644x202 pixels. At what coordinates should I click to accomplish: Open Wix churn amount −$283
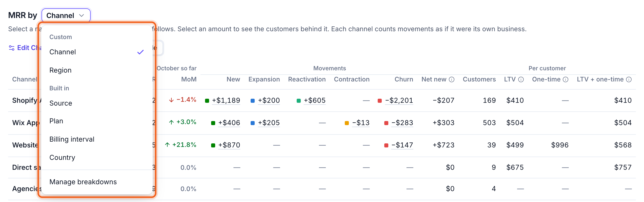402,123
